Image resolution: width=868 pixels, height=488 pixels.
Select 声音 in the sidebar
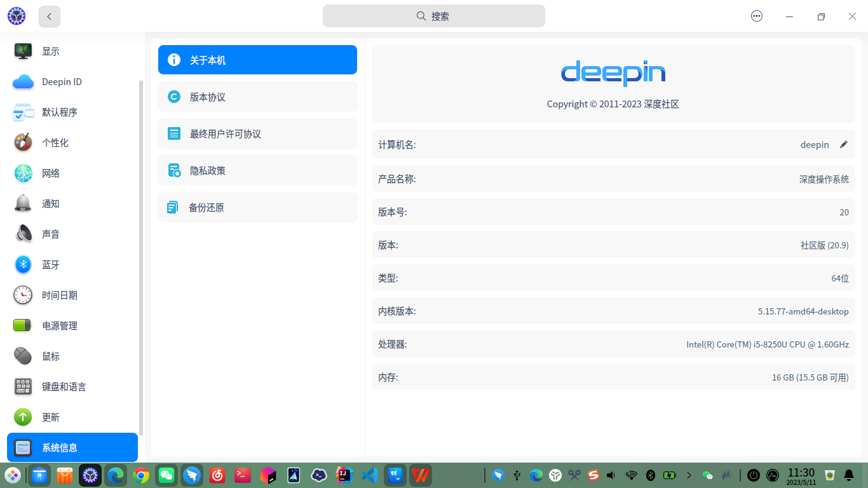pyautogui.click(x=72, y=234)
